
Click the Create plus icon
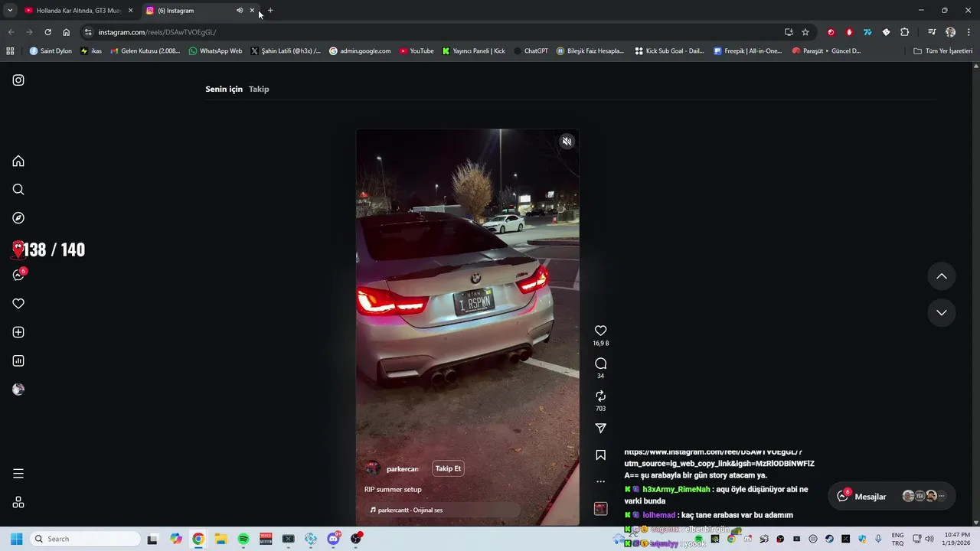[x=18, y=332]
